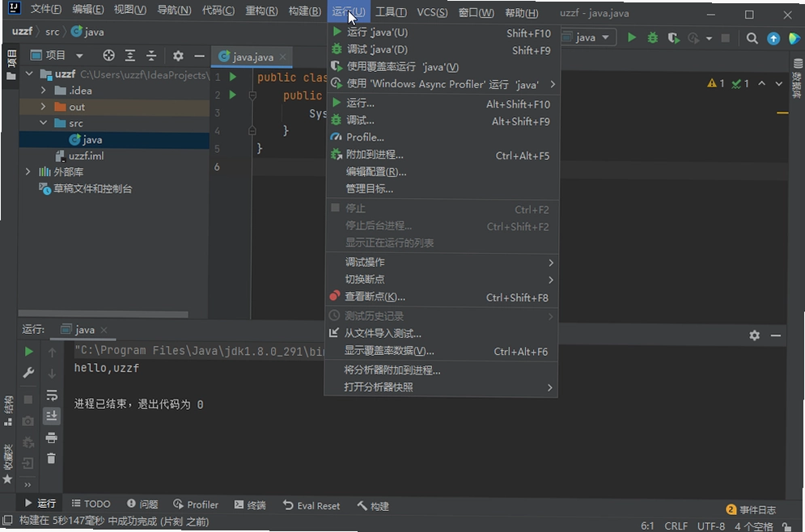Open the TODO tool window tab
Viewport: 805px width, 532px height.
coord(91,504)
